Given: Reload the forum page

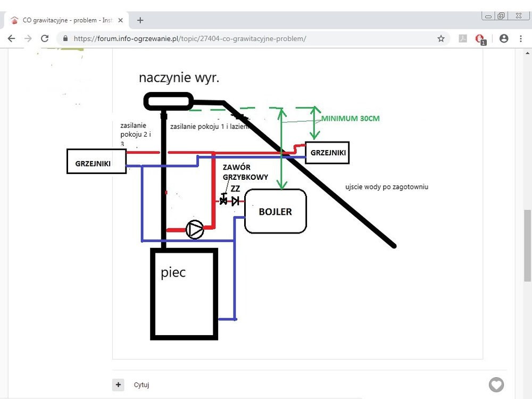Looking at the screenshot, I should pyautogui.click(x=45, y=38).
